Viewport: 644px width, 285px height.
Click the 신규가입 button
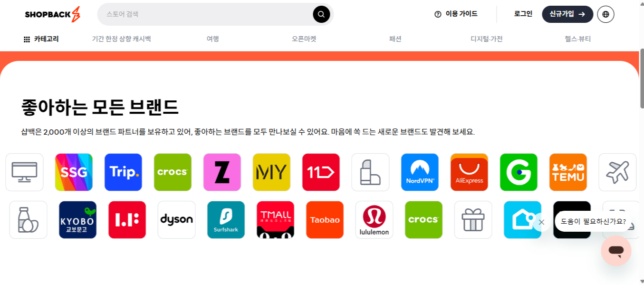pyautogui.click(x=567, y=14)
